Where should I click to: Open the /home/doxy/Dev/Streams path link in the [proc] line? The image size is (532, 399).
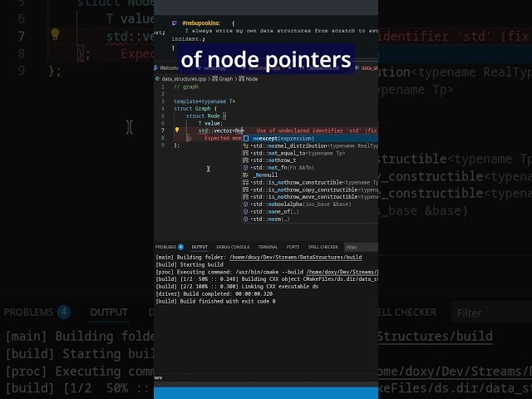click(342, 272)
